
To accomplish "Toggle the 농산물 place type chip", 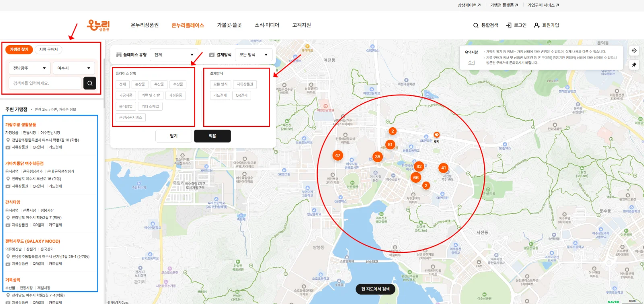I will pos(140,84).
